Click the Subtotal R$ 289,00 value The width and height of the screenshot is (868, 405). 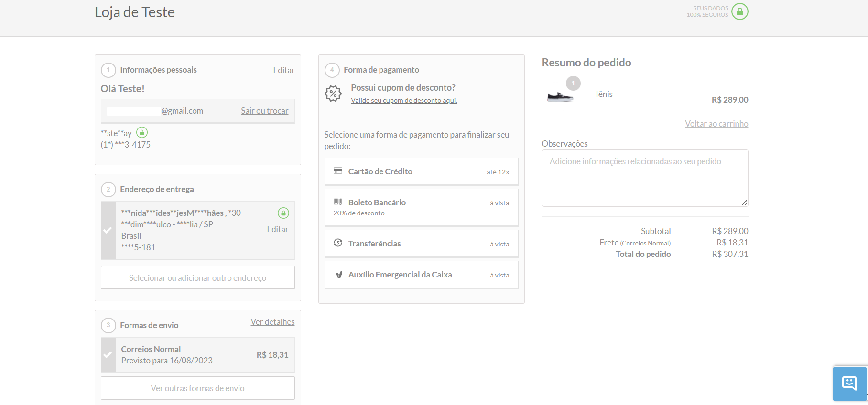pos(730,231)
